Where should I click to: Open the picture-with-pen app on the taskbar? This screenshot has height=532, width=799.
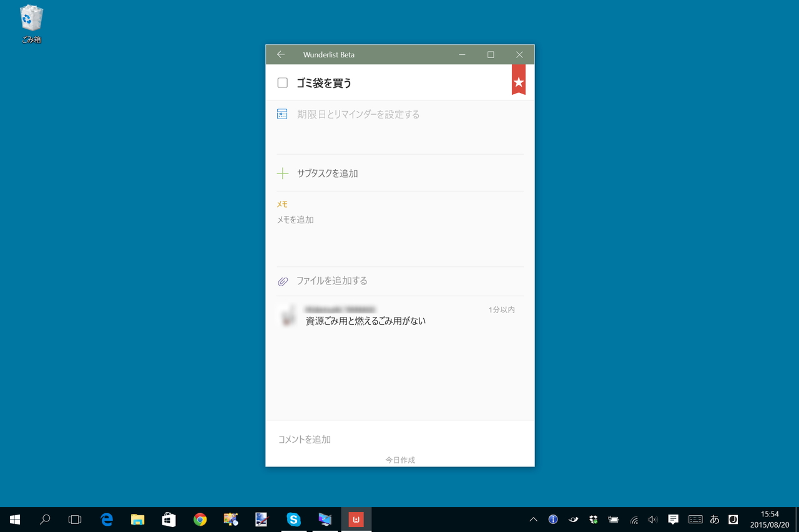pyautogui.click(x=262, y=520)
